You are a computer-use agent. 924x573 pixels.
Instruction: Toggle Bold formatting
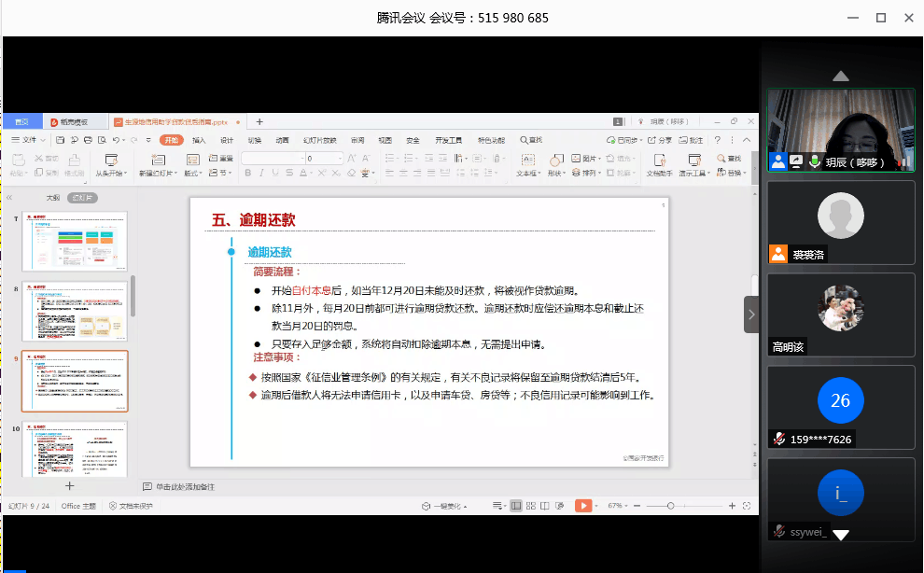click(248, 173)
